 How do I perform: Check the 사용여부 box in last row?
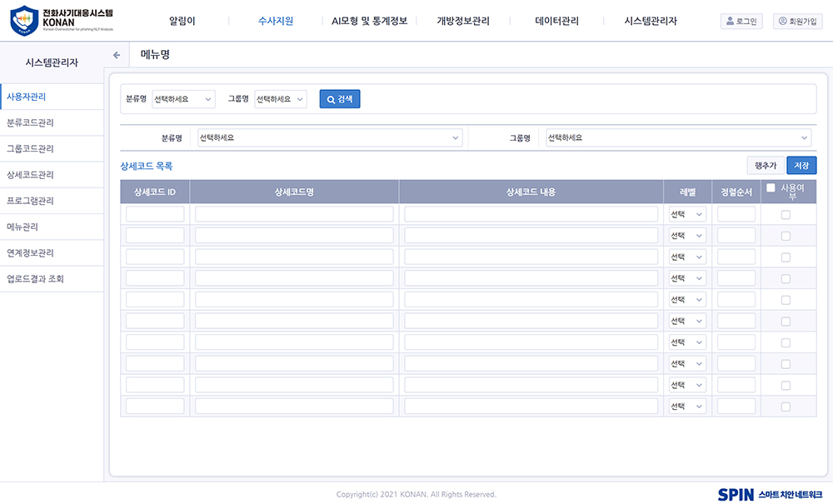[786, 407]
